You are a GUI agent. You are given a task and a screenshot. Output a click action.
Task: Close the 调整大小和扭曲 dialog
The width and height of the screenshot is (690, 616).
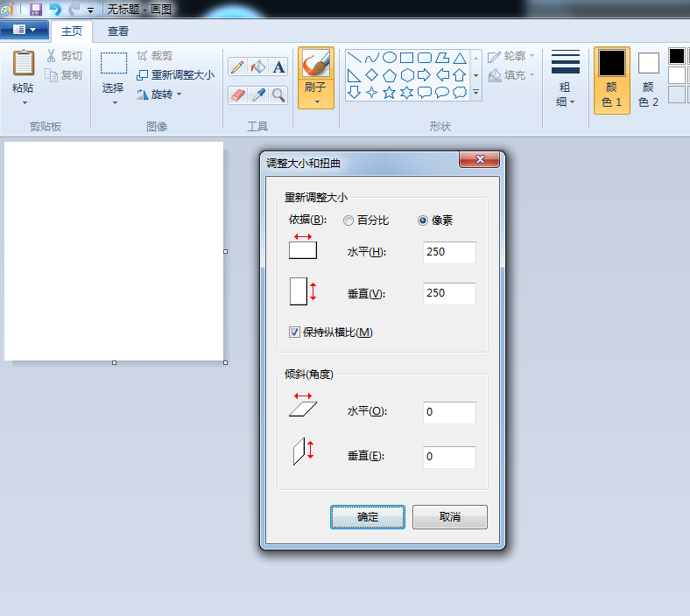pos(480,159)
